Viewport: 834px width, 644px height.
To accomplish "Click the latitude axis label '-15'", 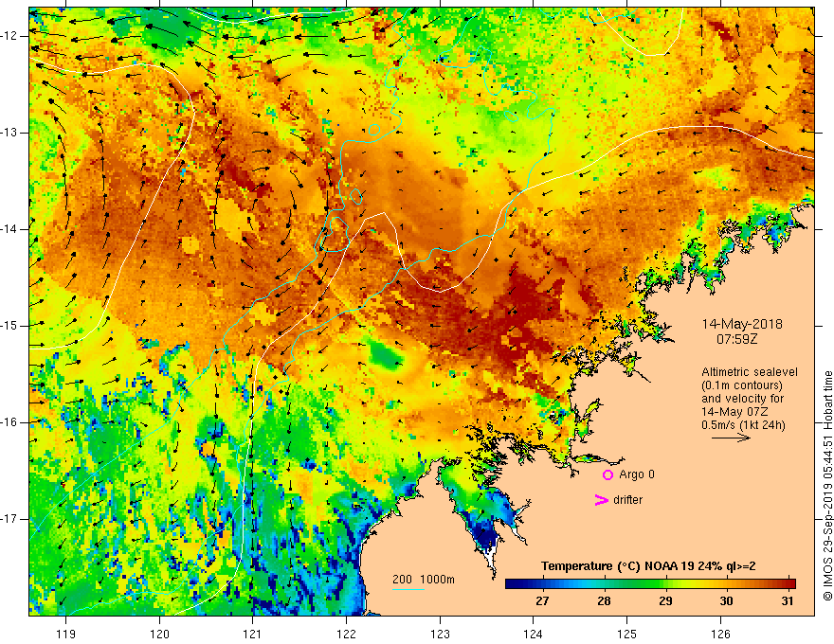I will (x=9, y=326).
